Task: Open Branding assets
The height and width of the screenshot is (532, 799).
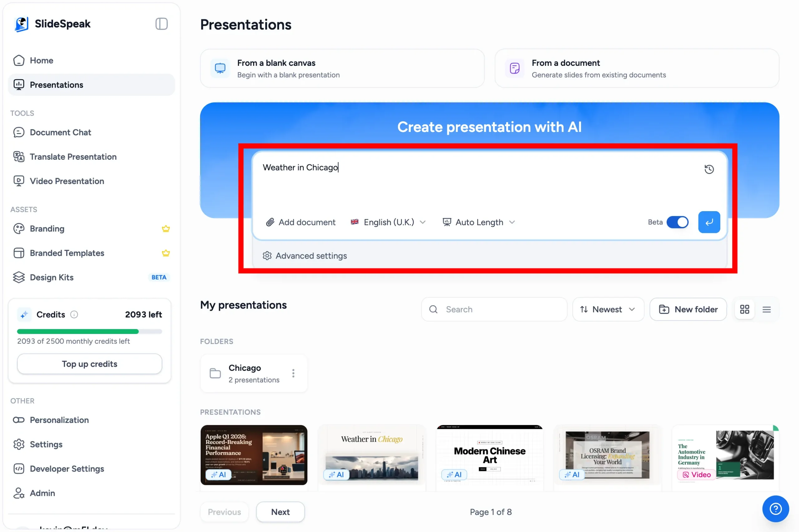Action: (x=91, y=229)
